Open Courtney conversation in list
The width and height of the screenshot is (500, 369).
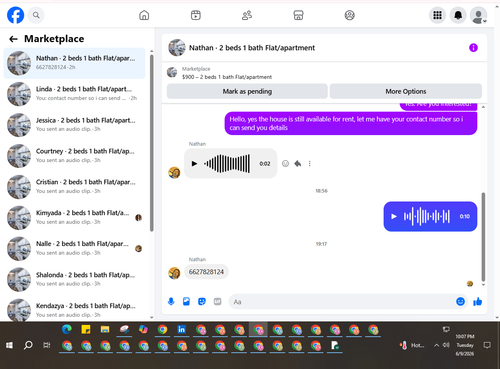point(74,156)
